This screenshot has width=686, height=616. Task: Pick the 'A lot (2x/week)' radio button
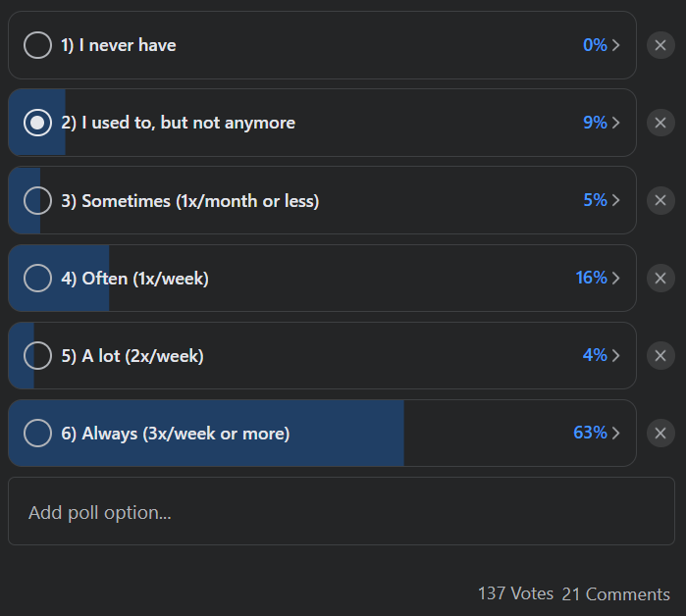click(x=37, y=355)
